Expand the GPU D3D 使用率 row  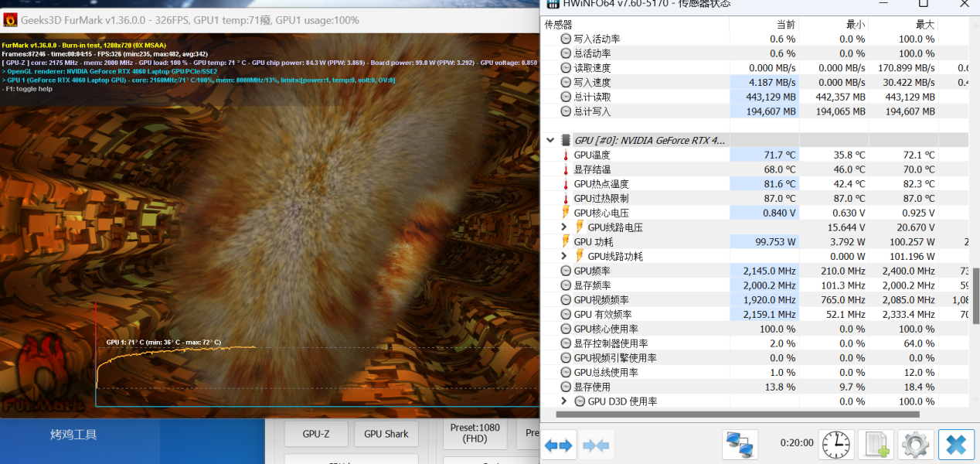[564, 401]
